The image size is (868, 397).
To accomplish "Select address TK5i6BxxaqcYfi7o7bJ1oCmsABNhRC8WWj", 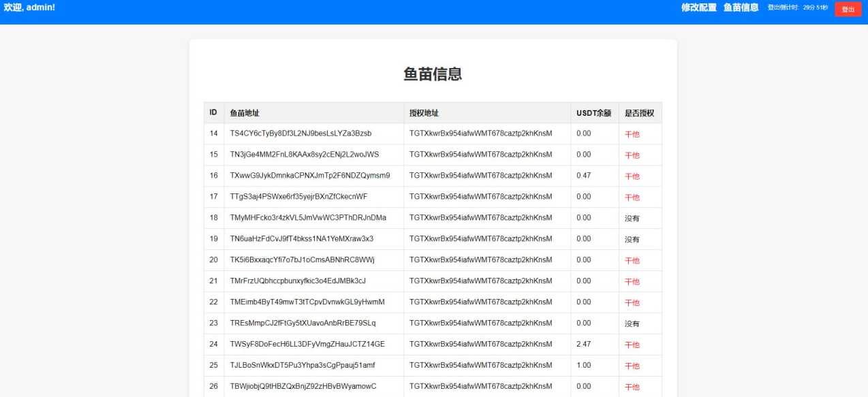I will point(303,260).
